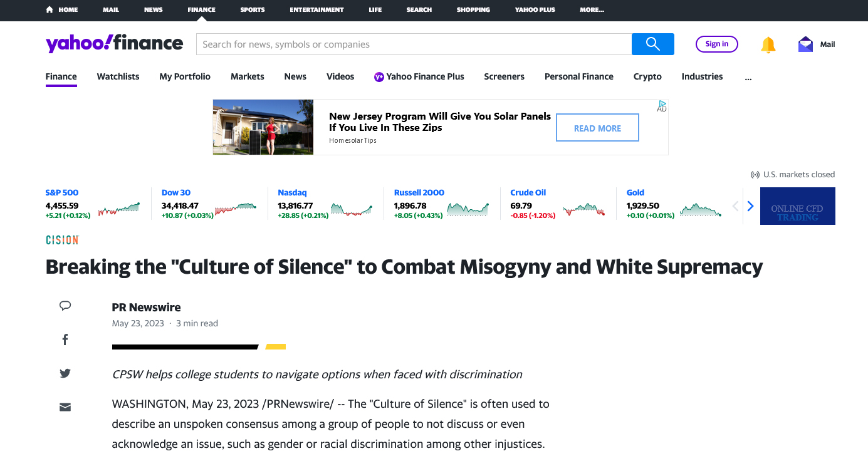
Task: Focus the search for news or symbols field
Action: point(414,44)
